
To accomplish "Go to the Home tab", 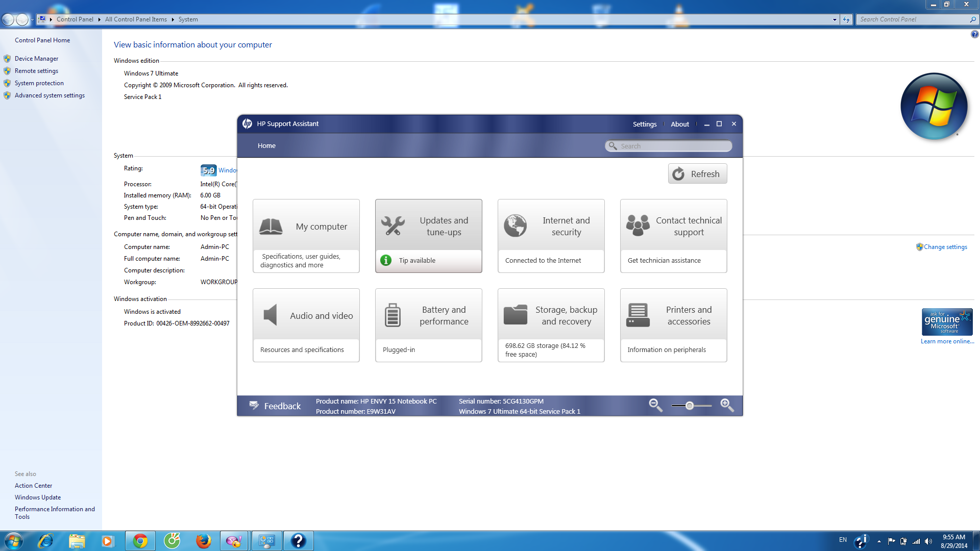I will (266, 146).
